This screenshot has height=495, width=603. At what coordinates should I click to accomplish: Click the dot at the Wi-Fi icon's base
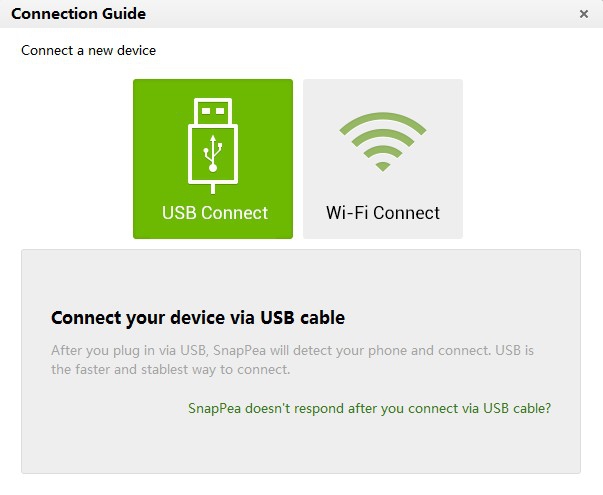tap(382, 166)
